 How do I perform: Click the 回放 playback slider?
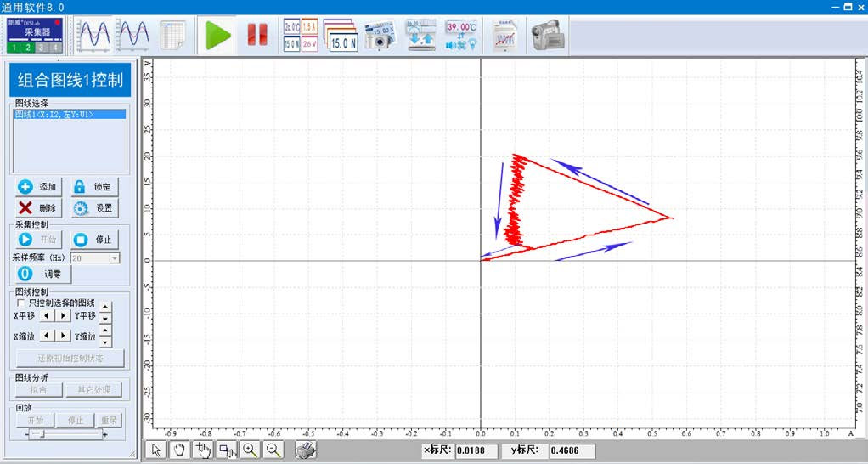pyautogui.click(x=38, y=434)
